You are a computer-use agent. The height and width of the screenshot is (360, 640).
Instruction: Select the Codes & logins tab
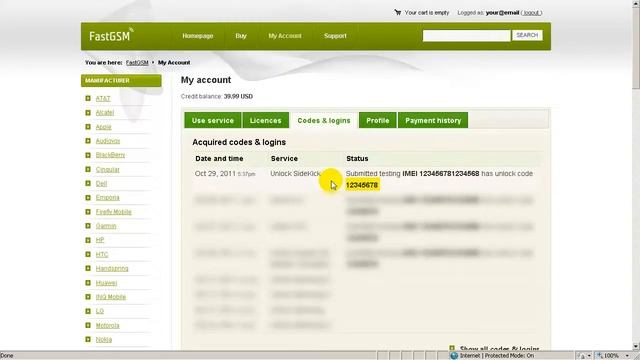pyautogui.click(x=324, y=120)
